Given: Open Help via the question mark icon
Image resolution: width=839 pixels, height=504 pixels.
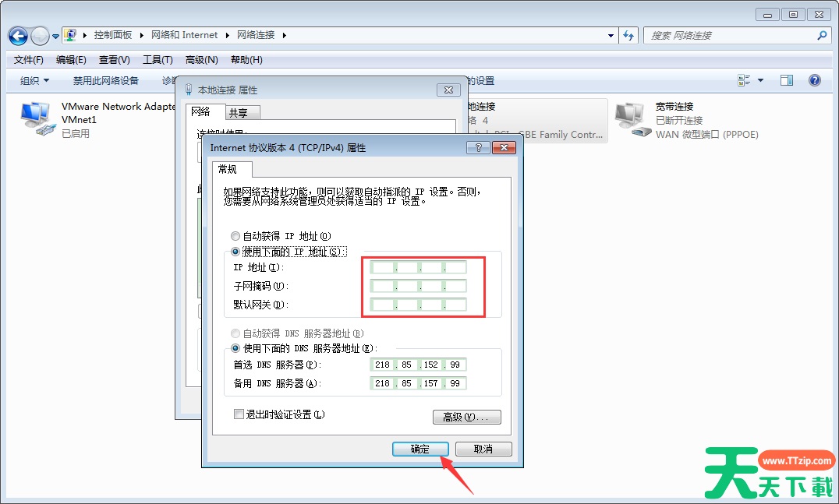Looking at the screenshot, I should coord(815,79).
